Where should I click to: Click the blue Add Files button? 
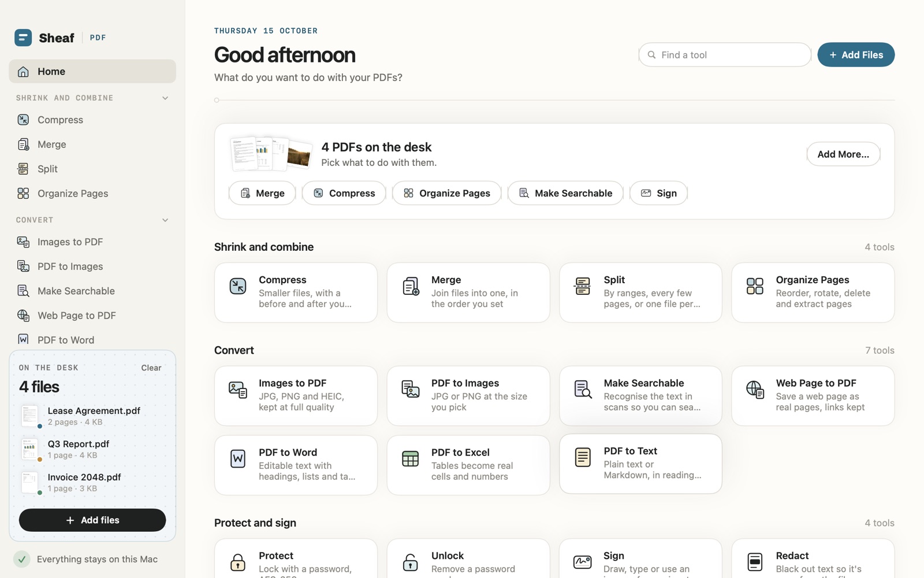(856, 55)
